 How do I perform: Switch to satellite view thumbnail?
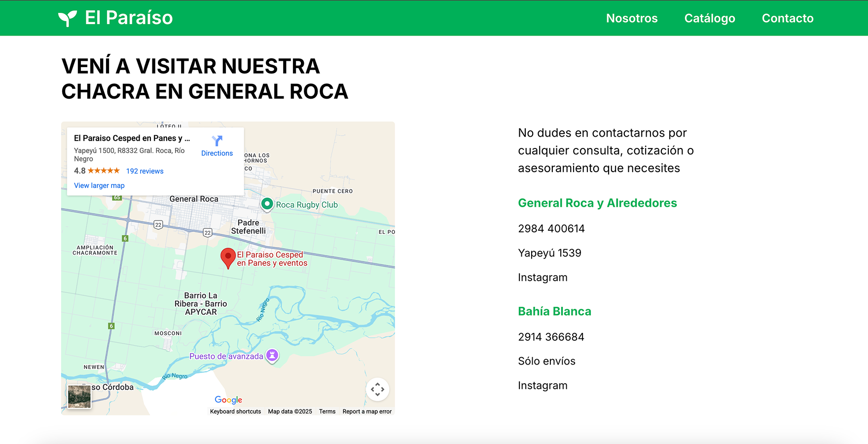point(79,397)
